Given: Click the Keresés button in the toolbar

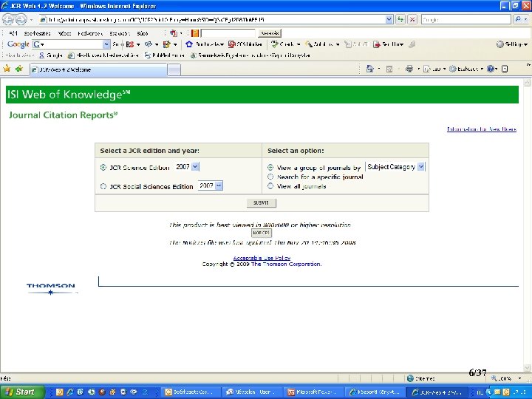Looking at the screenshot, I should [x=270, y=33].
